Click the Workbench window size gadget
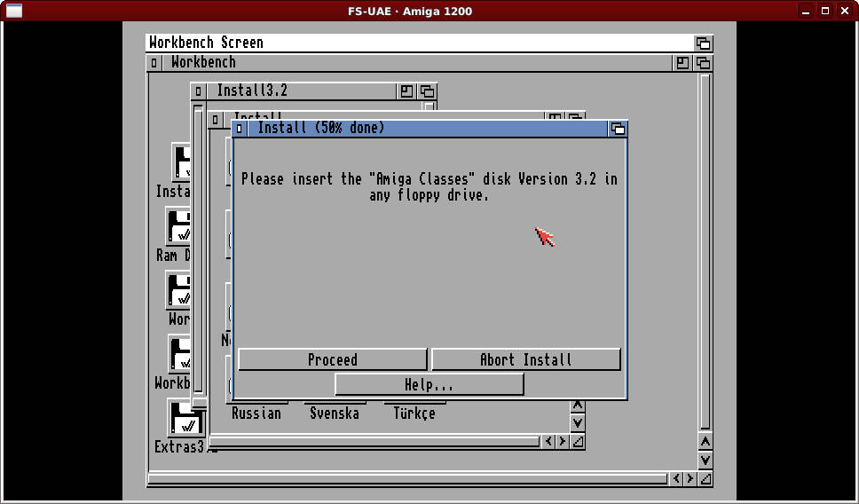859x504 pixels. (705, 479)
